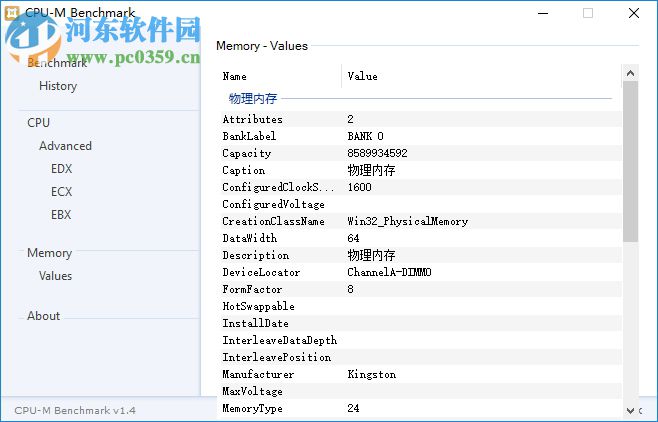Open the About section
Image resolution: width=658 pixels, height=422 pixels.
(44, 316)
